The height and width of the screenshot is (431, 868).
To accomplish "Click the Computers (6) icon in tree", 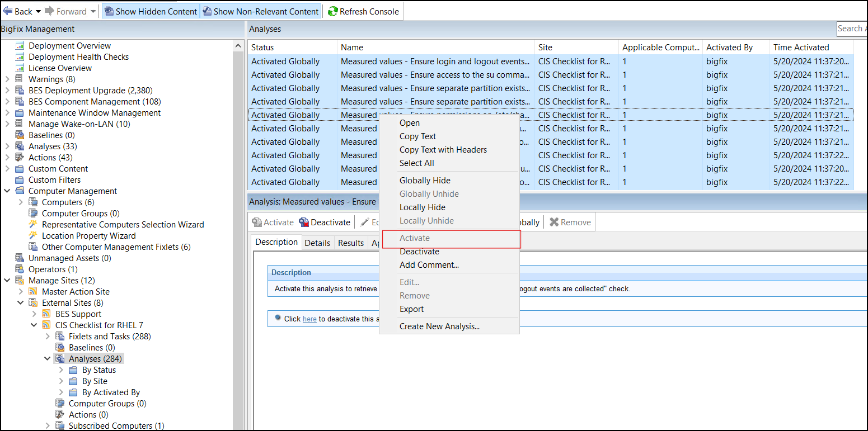I will tap(33, 202).
